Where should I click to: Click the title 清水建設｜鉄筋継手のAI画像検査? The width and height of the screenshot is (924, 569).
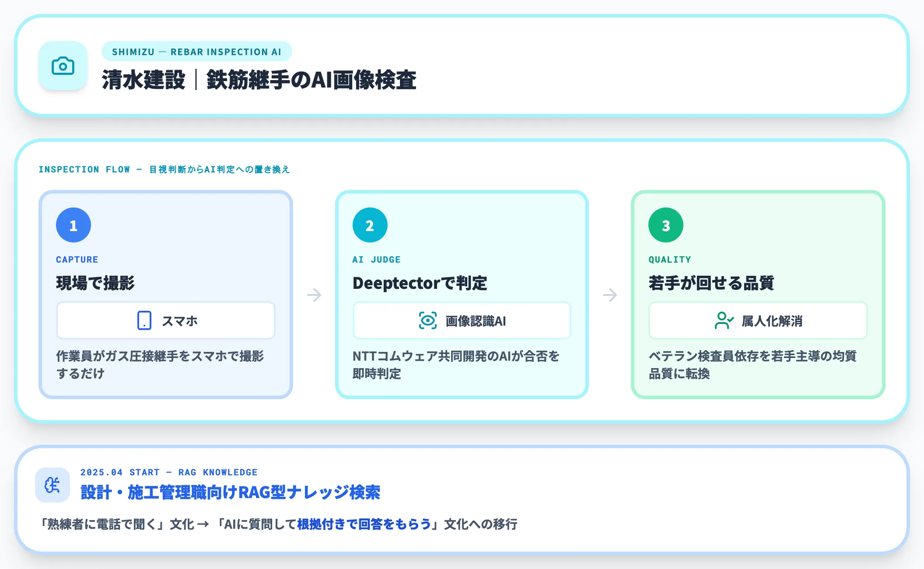259,80
